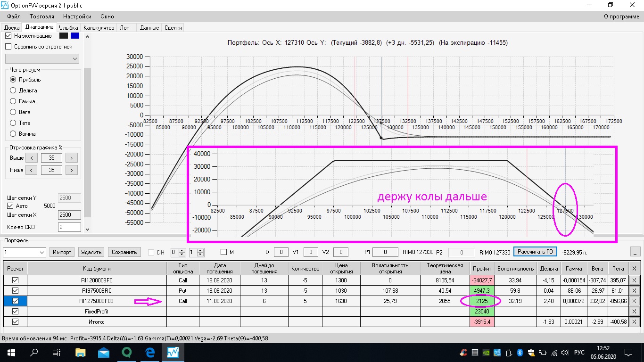Enable 'Сравнить со стратегией' checkbox

(x=8, y=47)
